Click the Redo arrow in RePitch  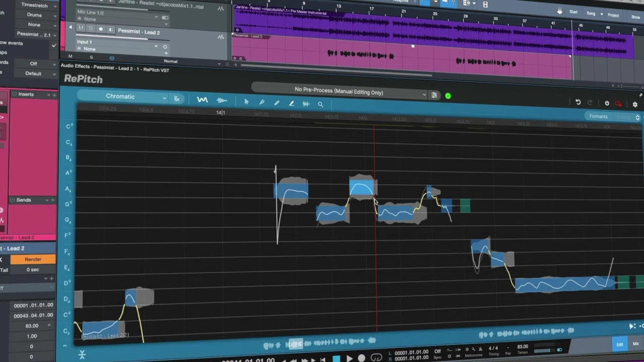[x=589, y=101]
